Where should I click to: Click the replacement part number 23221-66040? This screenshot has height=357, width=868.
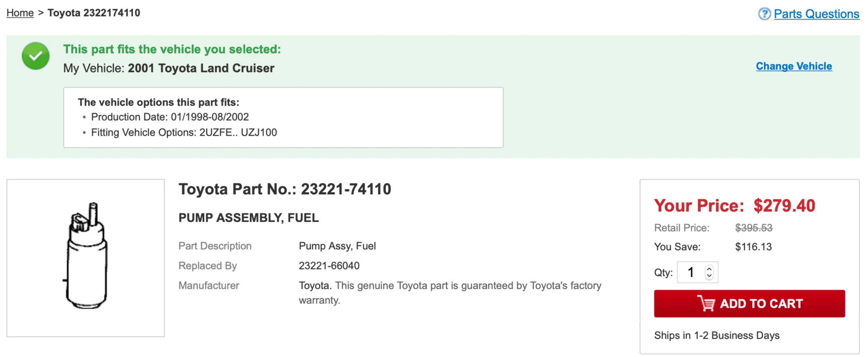329,266
